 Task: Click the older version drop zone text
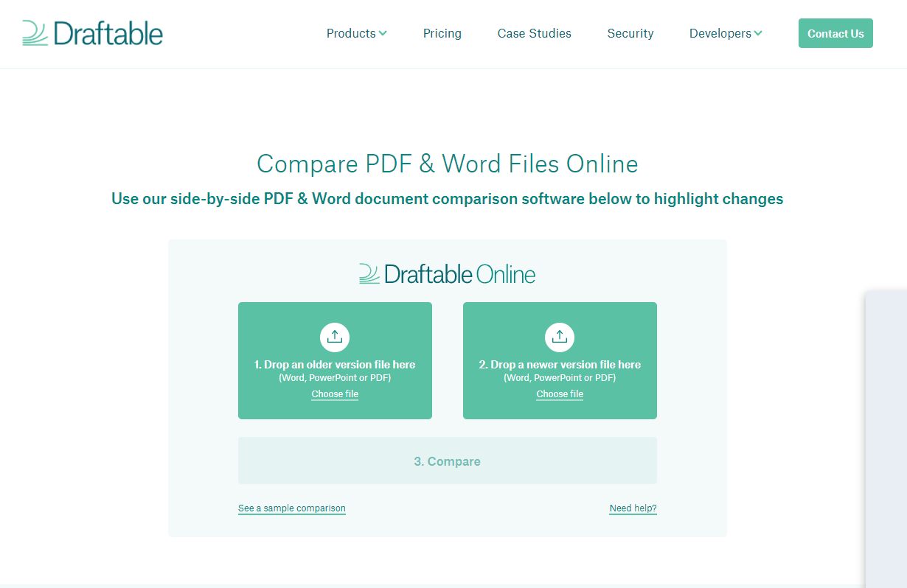click(x=335, y=365)
